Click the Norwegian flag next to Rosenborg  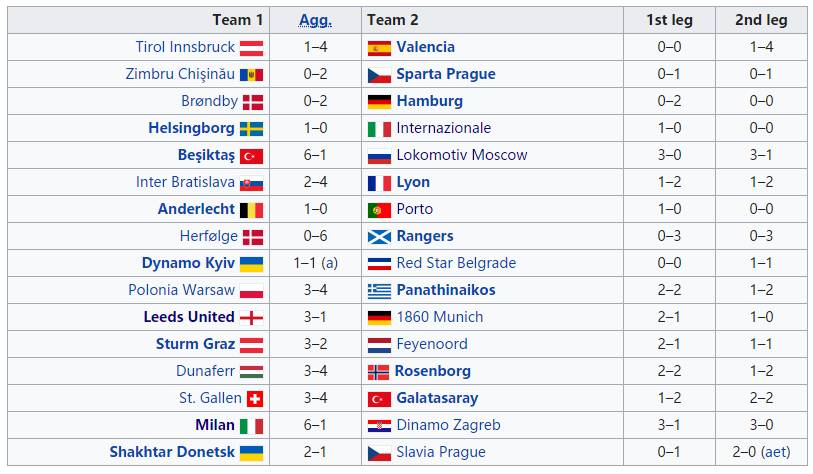coord(379,371)
